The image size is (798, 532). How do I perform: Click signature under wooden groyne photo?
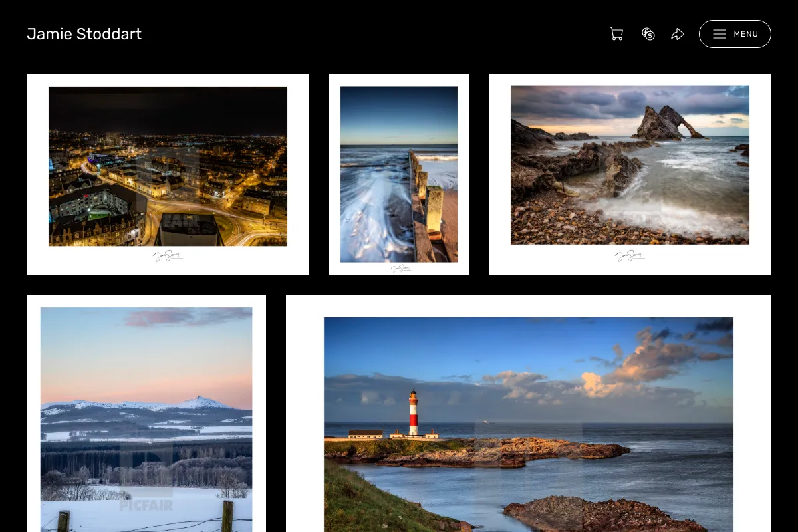pyautogui.click(x=400, y=268)
